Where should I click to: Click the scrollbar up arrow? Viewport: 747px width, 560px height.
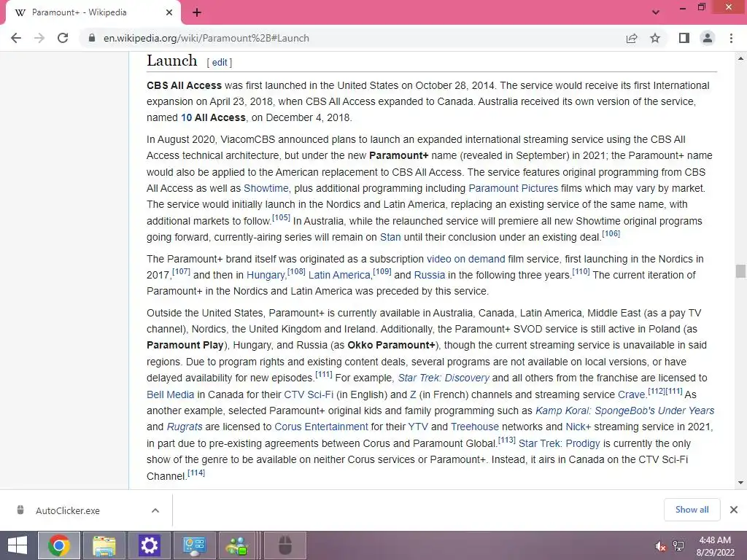point(740,58)
